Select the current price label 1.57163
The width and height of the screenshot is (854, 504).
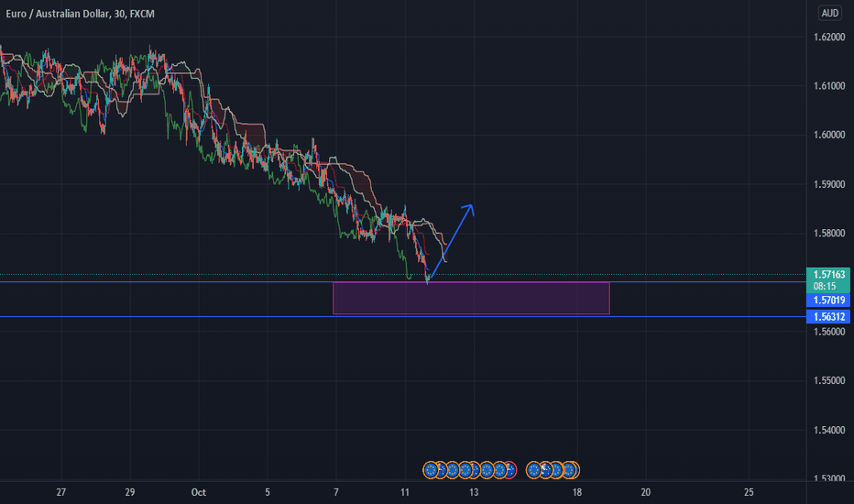coord(828,275)
